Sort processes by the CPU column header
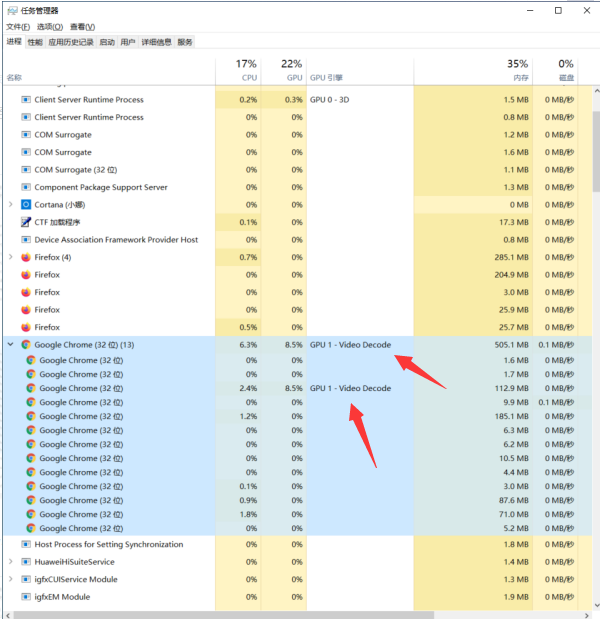The image size is (600, 619). click(x=249, y=70)
